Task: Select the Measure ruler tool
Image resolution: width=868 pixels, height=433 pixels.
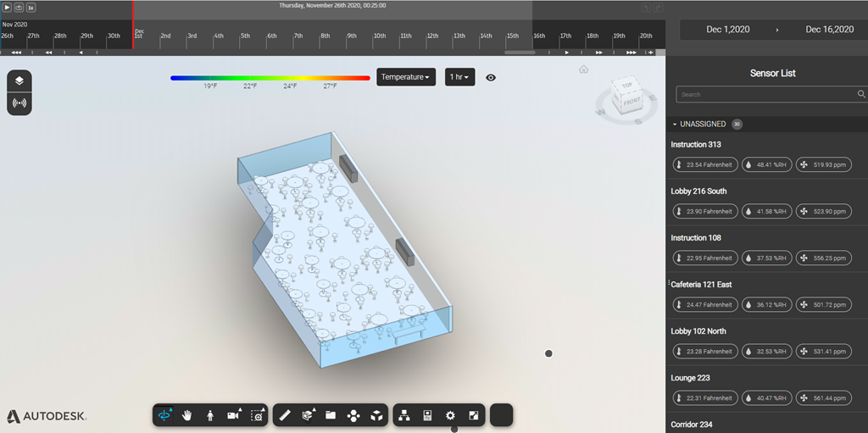Action: coord(285,415)
